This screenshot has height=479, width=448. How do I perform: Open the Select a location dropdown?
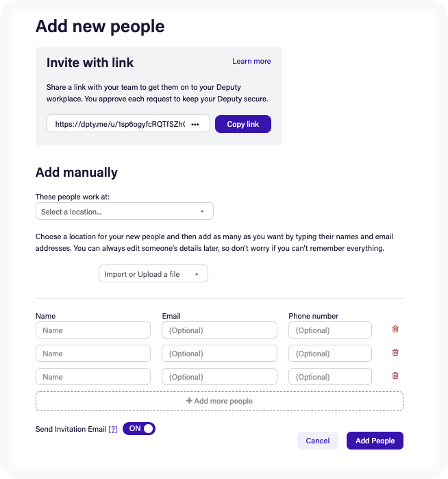point(124,212)
